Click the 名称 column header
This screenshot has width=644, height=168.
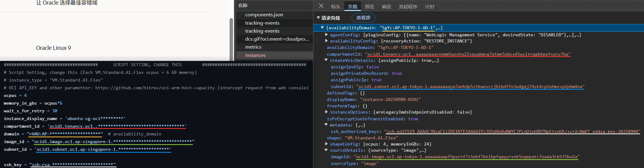click(x=243, y=6)
